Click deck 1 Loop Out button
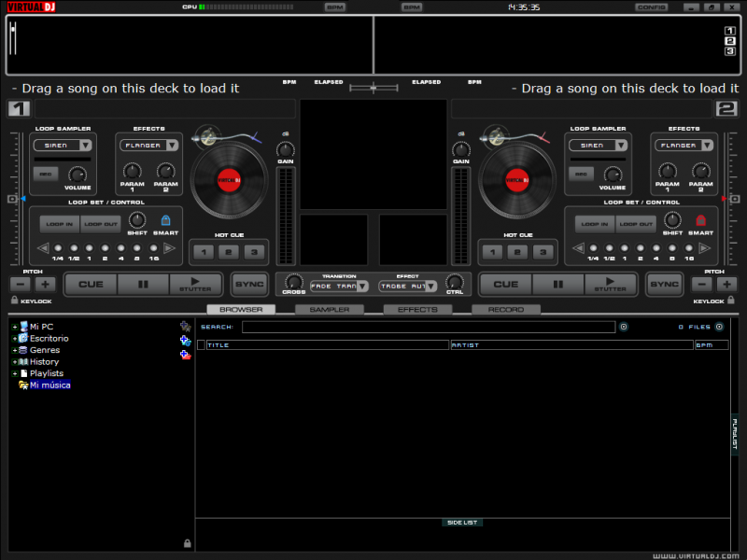The height and width of the screenshot is (560, 747). coord(101,224)
